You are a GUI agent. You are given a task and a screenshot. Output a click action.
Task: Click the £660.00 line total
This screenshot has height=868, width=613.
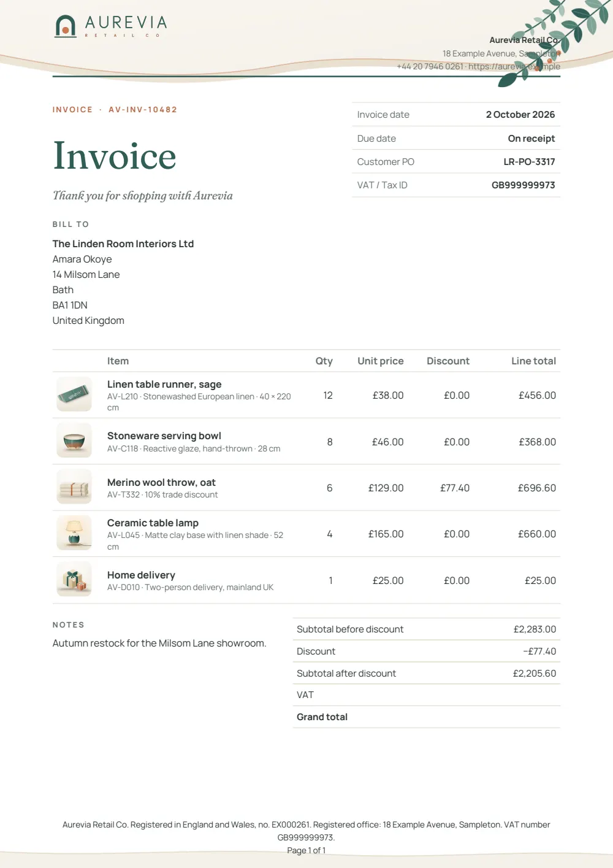click(537, 534)
